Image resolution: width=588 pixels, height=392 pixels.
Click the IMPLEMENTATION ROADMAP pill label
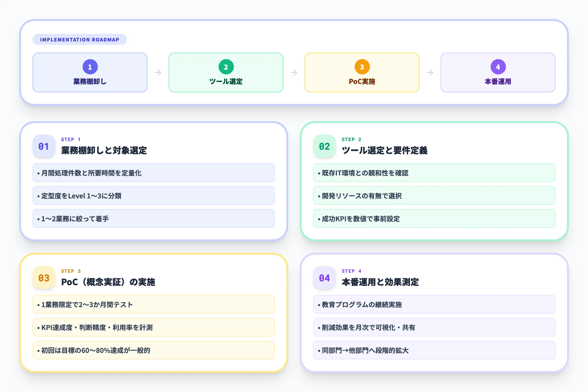coord(80,39)
